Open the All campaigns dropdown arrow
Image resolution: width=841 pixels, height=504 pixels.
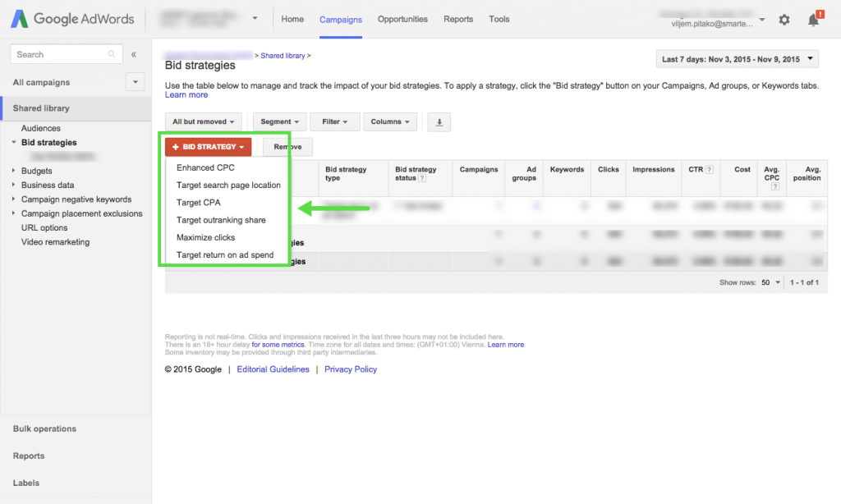(x=136, y=82)
